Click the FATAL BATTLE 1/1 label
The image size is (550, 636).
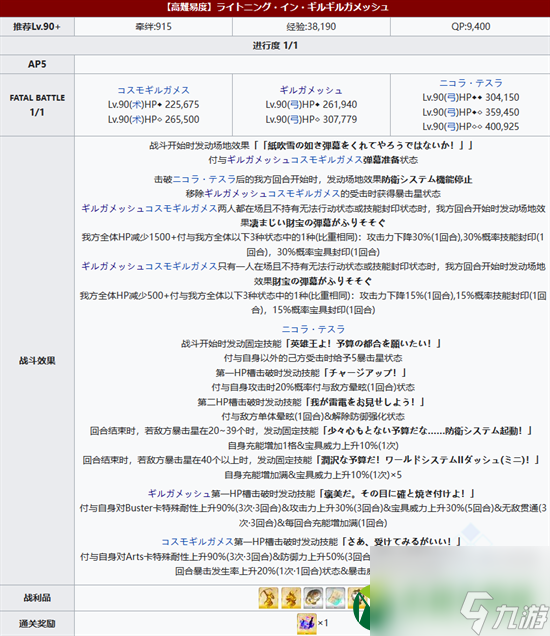click(37, 105)
